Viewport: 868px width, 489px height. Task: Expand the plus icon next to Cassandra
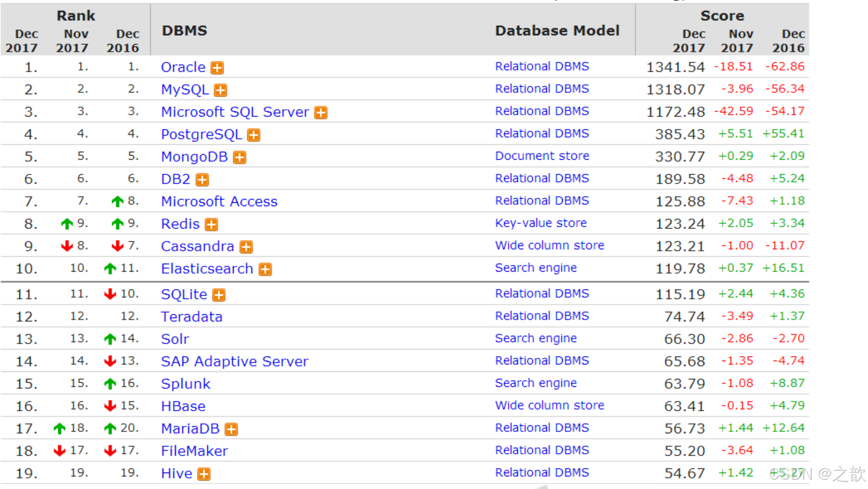[246, 247]
